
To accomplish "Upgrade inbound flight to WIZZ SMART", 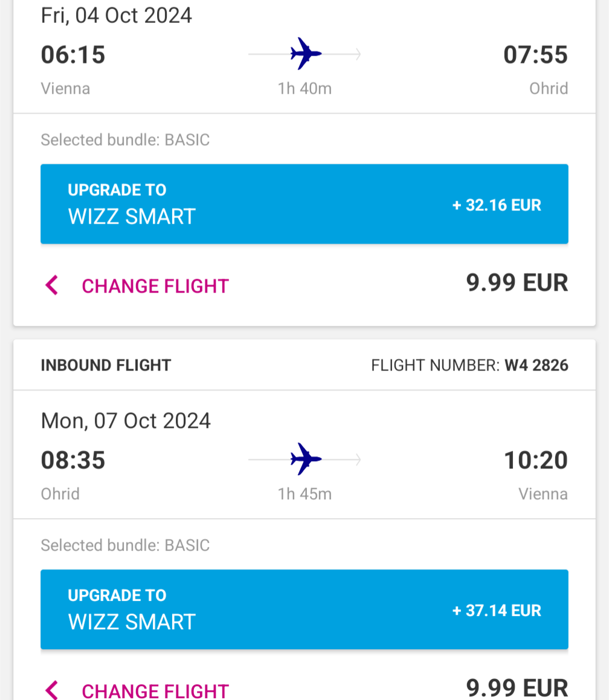I will pyautogui.click(x=304, y=609).
